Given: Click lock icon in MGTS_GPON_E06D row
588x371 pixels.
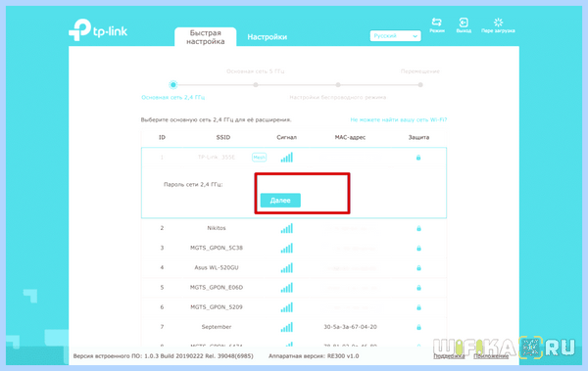Looking at the screenshot, I should 418,288.
